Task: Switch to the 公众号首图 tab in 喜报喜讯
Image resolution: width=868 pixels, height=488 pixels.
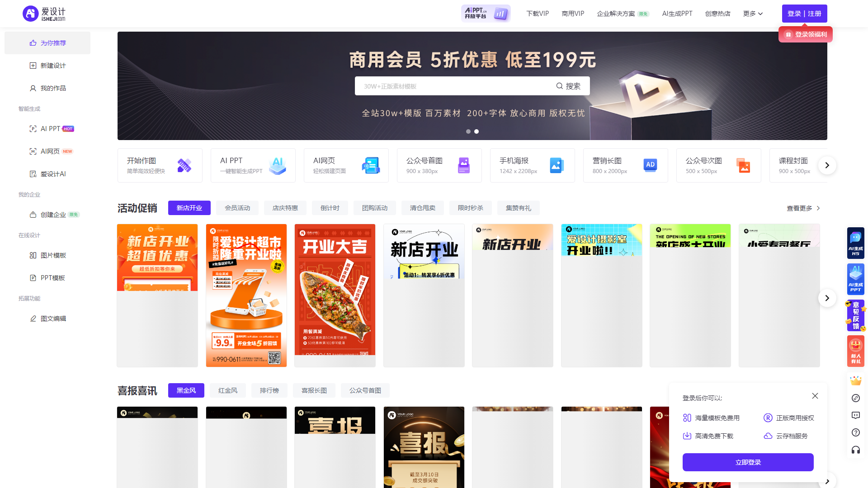Action: point(365,390)
